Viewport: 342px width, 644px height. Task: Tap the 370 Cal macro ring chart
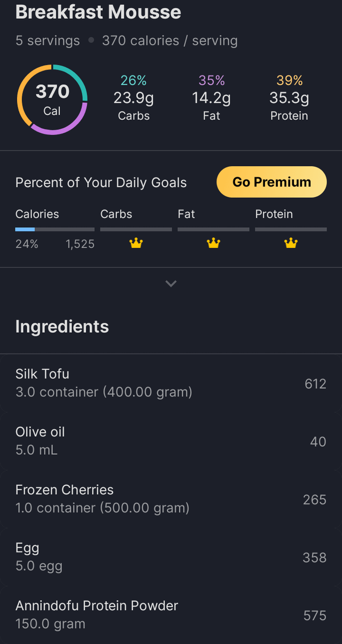click(52, 99)
